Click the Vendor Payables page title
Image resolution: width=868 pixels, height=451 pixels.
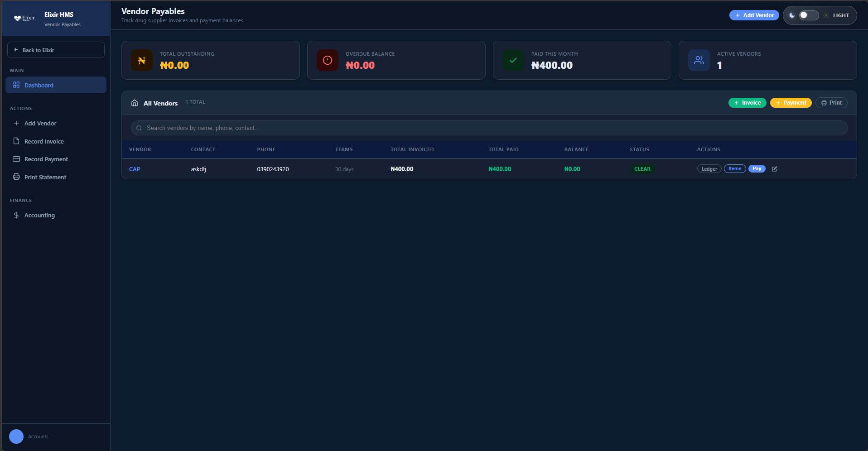[x=153, y=11]
